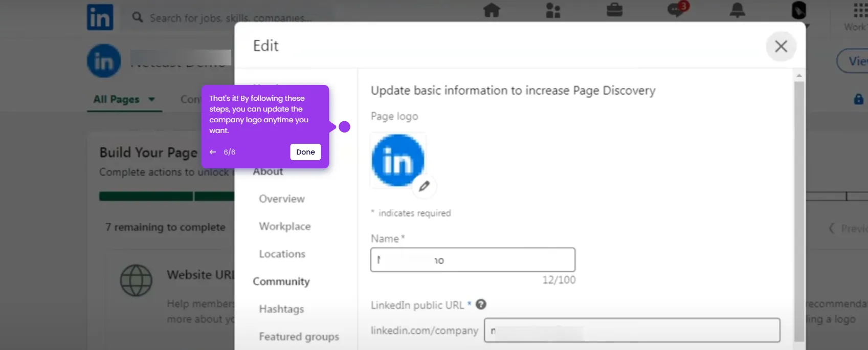Viewport: 868px width, 350px height.
Task: Close the Edit dialog
Action: [x=781, y=46]
